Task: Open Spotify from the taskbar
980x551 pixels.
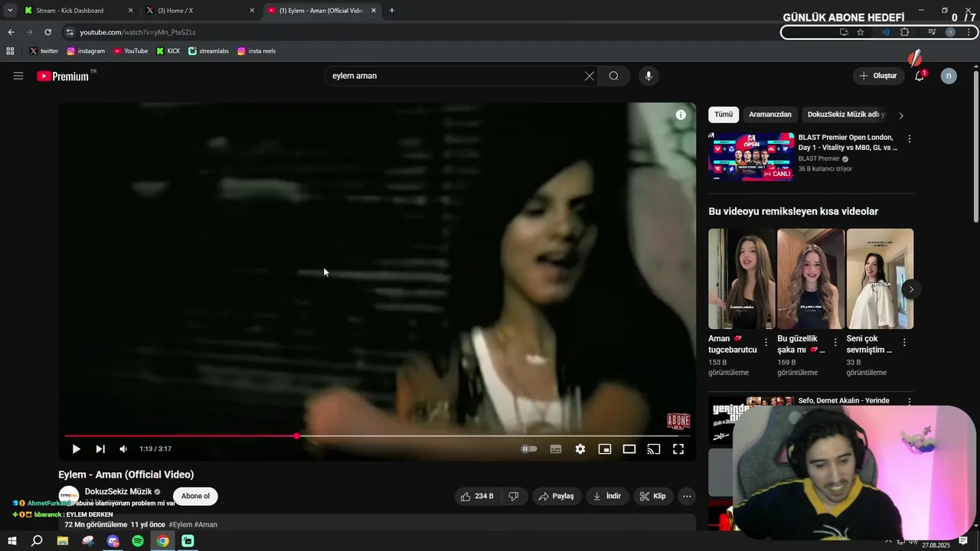Action: 138,541
